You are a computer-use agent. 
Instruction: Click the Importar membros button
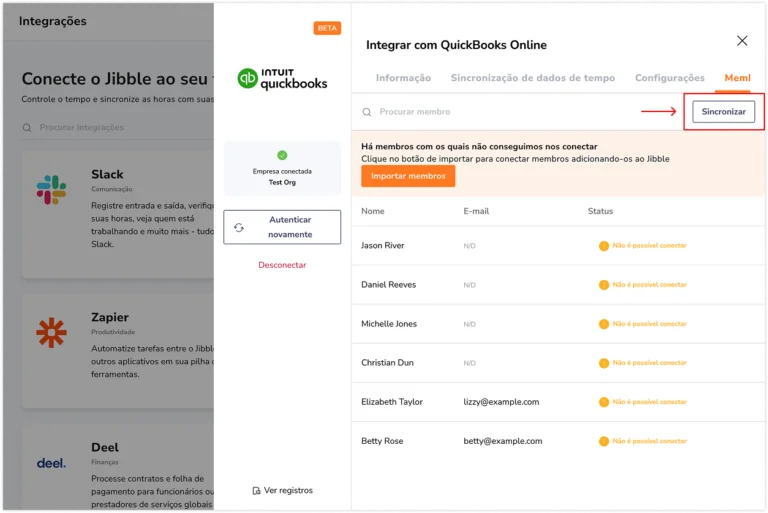[x=408, y=176]
